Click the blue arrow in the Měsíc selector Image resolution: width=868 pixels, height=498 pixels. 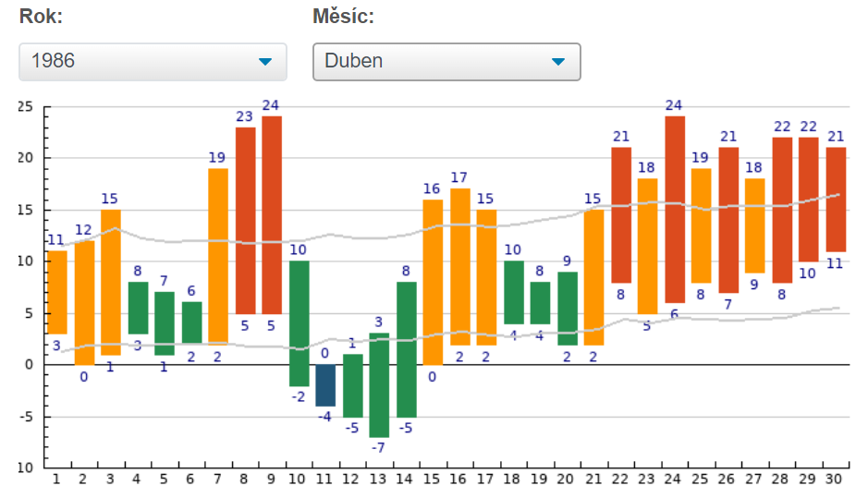558,62
